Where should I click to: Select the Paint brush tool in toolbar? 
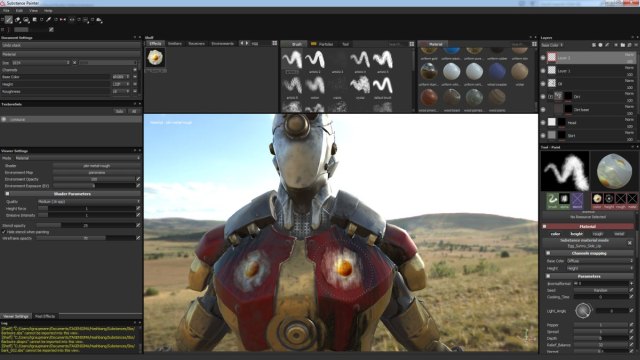(9, 19)
